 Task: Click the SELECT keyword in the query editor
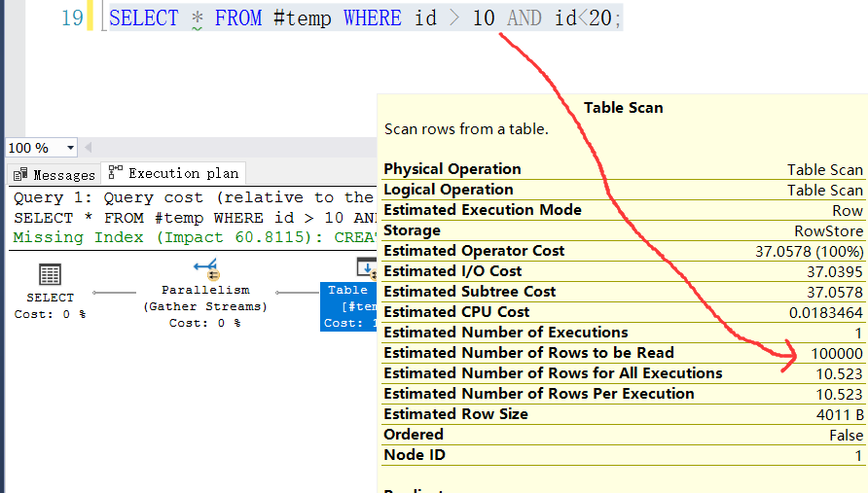point(143,18)
